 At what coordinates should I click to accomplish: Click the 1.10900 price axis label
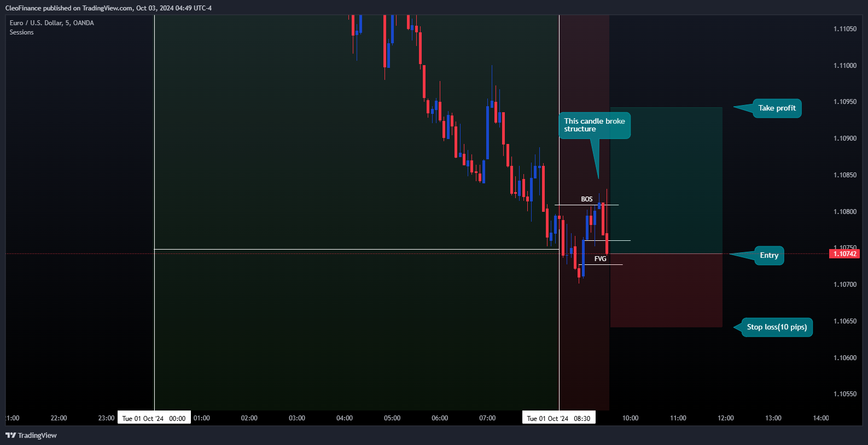(x=845, y=138)
